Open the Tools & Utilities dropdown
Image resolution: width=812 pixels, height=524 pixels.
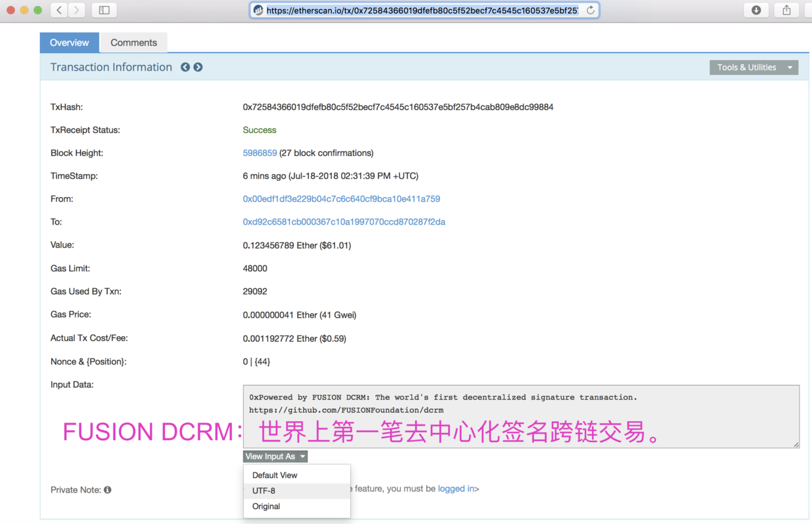point(754,67)
